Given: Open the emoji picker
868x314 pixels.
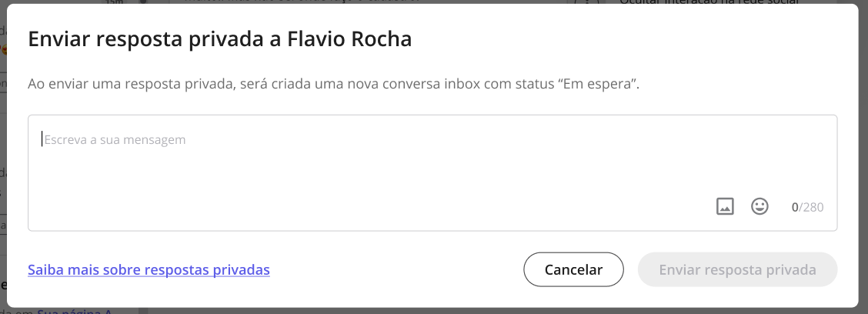Looking at the screenshot, I should click(759, 206).
